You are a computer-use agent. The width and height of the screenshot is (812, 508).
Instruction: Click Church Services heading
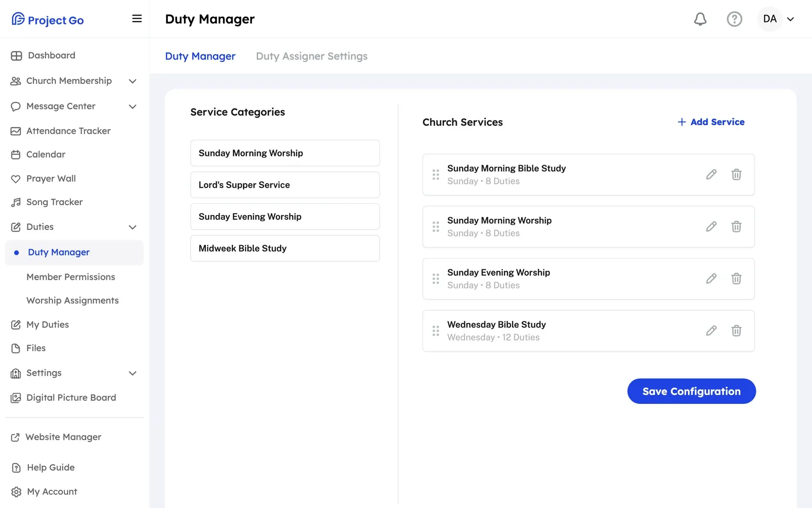[463, 122]
